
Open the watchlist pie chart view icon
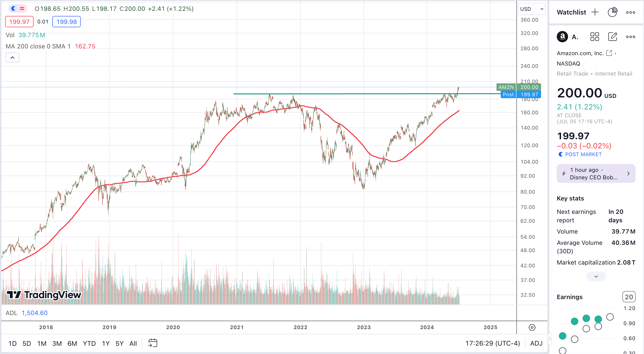coord(613,12)
